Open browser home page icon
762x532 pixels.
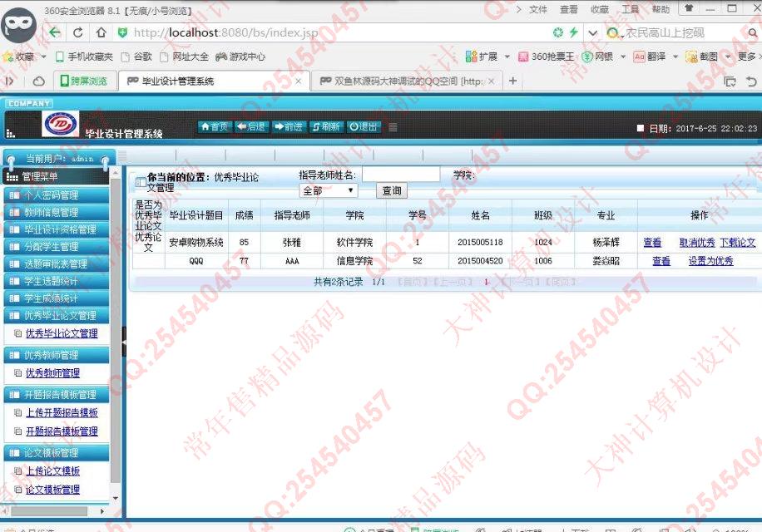click(101, 32)
